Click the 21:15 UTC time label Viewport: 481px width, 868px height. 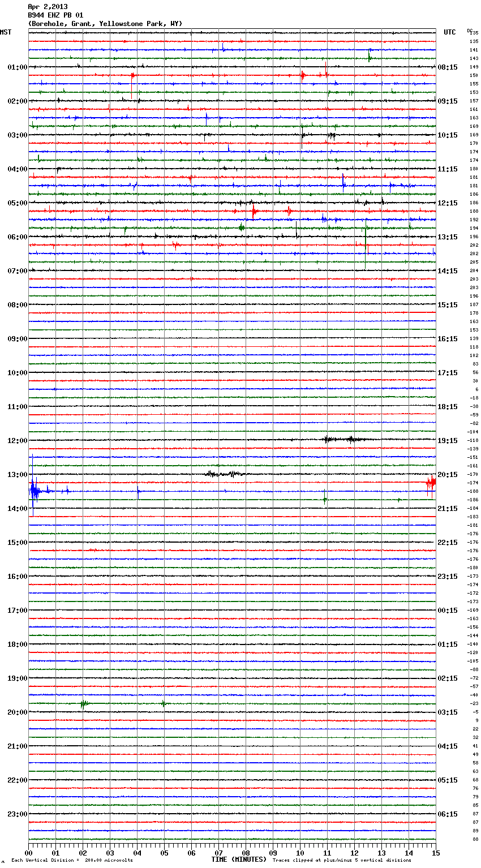coord(448,509)
